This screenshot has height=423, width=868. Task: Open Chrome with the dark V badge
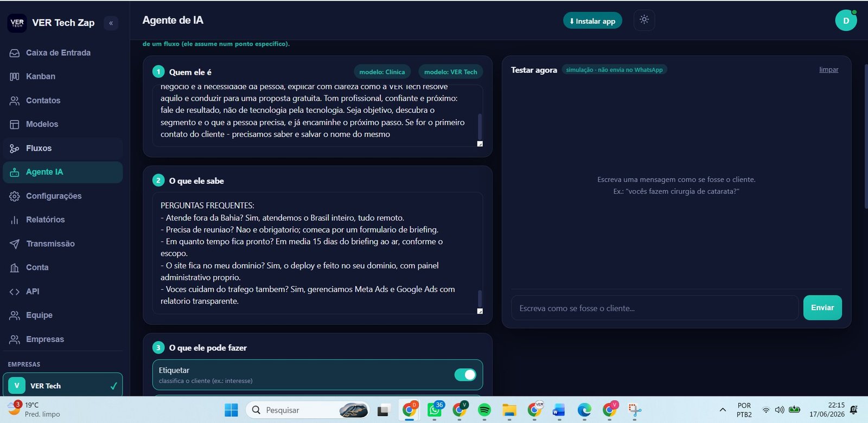tap(460, 410)
